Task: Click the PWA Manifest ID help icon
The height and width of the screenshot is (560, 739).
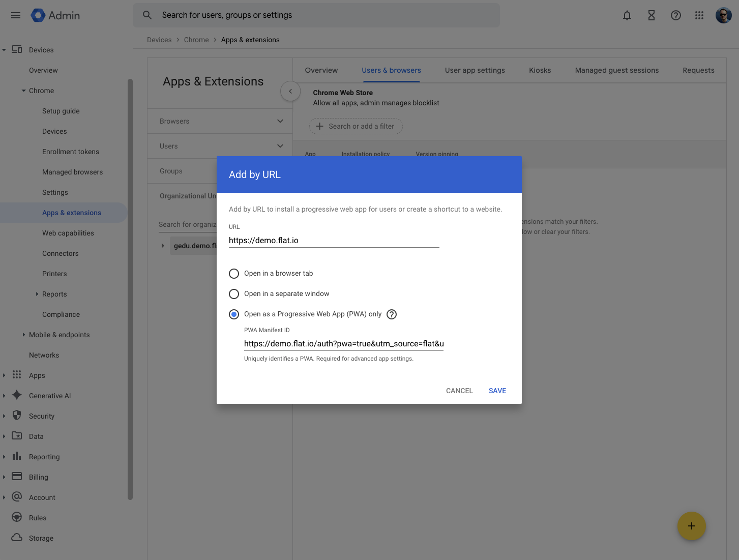Action: 392,314
